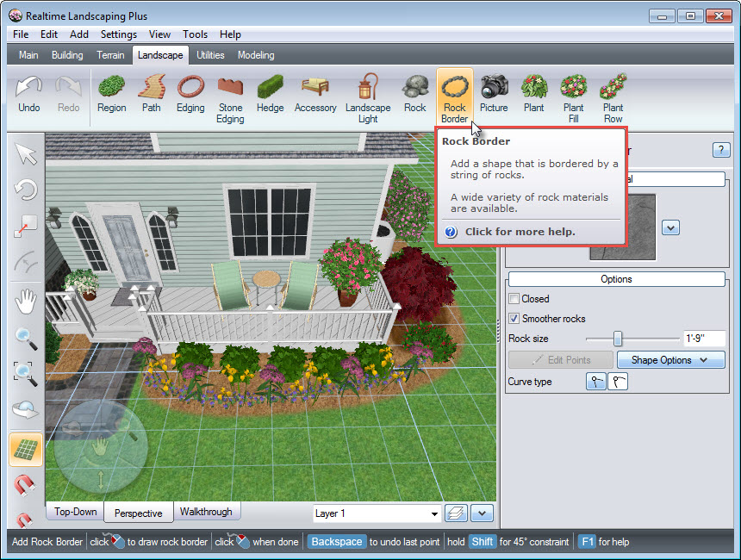The image size is (741, 560).
Task: Click the Redo toolbar icon
Action: click(x=69, y=95)
